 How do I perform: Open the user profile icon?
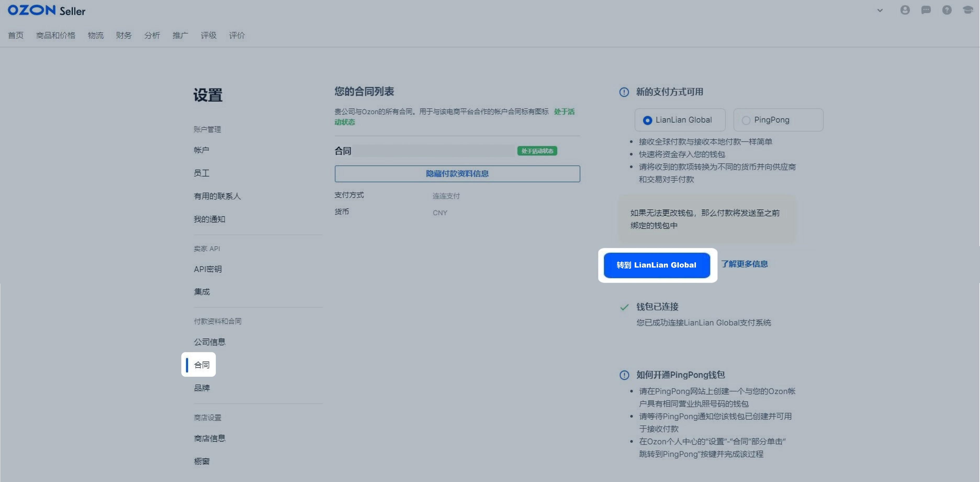(x=905, y=10)
